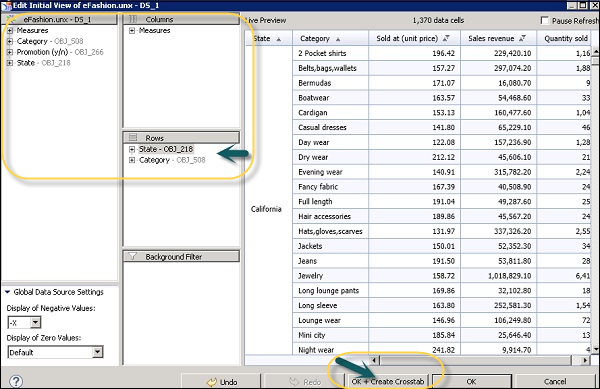Select the Cardigan category cell
The height and width of the screenshot is (389, 600).
(330, 112)
